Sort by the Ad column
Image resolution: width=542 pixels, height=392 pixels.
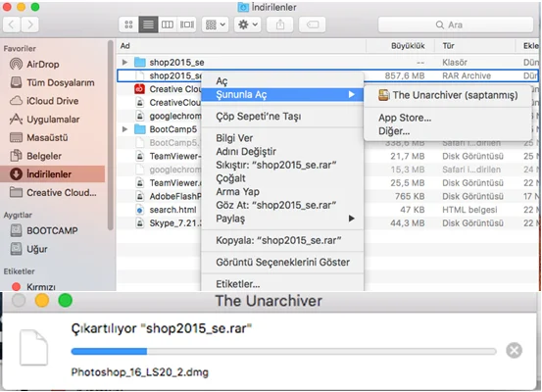tap(241, 46)
